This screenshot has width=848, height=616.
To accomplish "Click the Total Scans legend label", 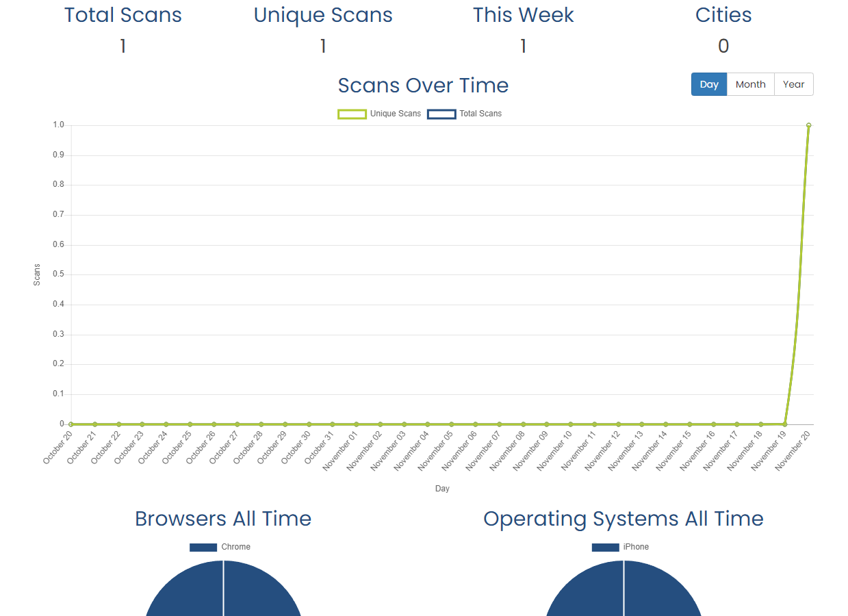I will 480,114.
